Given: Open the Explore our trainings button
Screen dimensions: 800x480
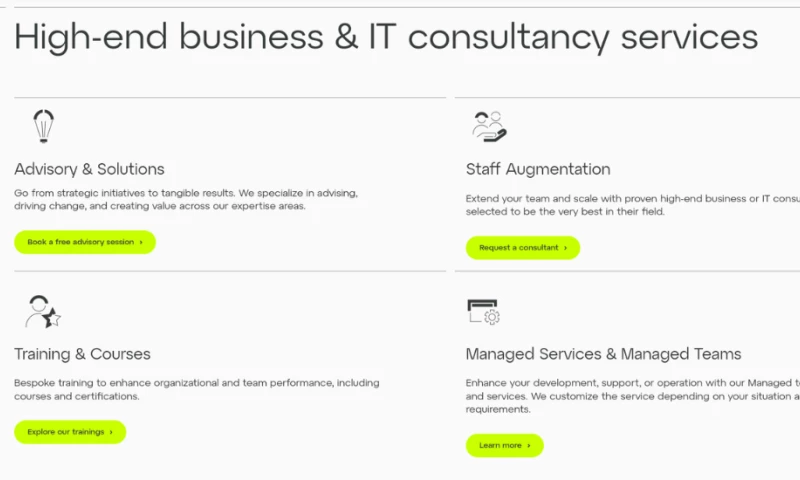Looking at the screenshot, I should [70, 432].
